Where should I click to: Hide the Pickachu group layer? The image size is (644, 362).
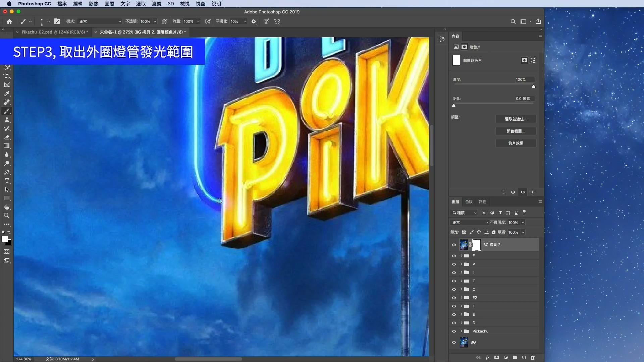click(x=454, y=331)
